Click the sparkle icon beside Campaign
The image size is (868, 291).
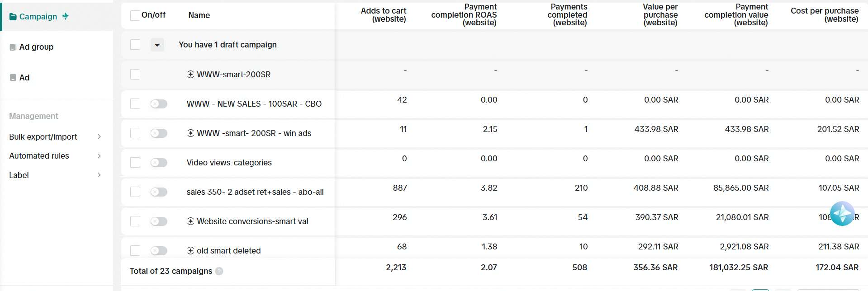66,16
